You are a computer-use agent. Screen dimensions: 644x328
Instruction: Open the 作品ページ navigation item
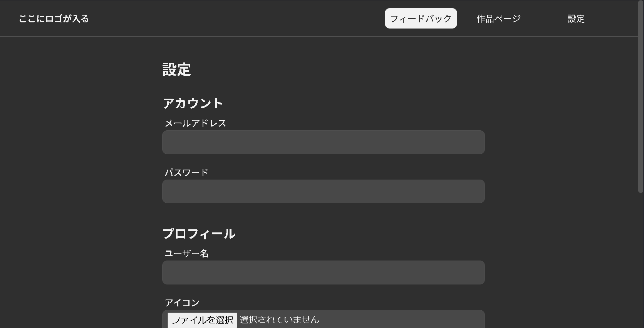[498, 18]
